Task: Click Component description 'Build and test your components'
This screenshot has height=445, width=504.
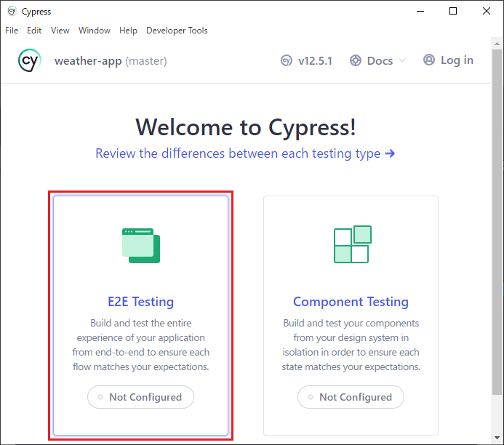Action: pos(351,323)
